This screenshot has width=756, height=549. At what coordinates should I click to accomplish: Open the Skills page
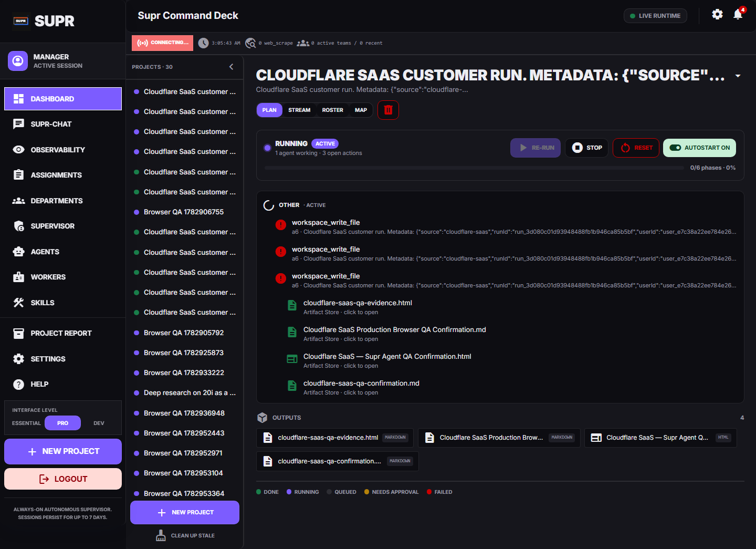point(63,303)
